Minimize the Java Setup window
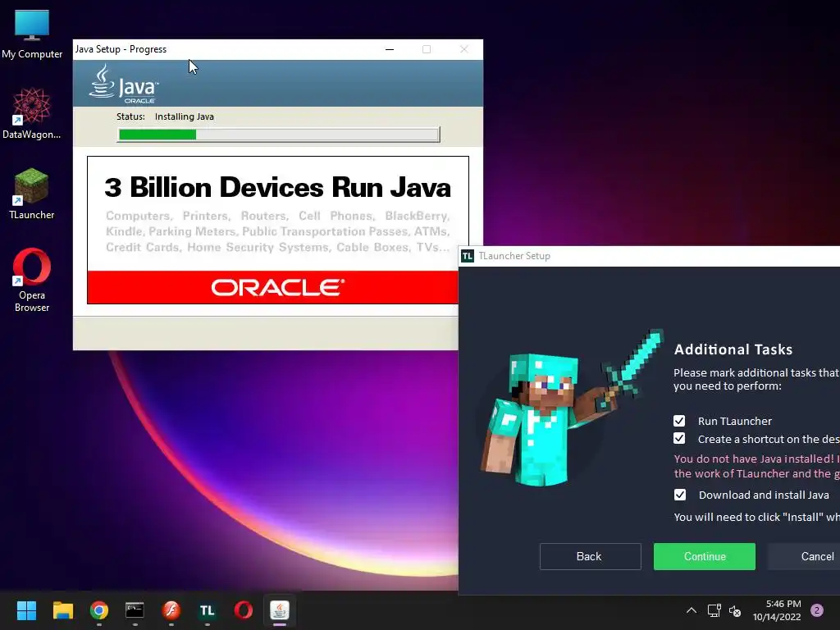 click(x=390, y=49)
